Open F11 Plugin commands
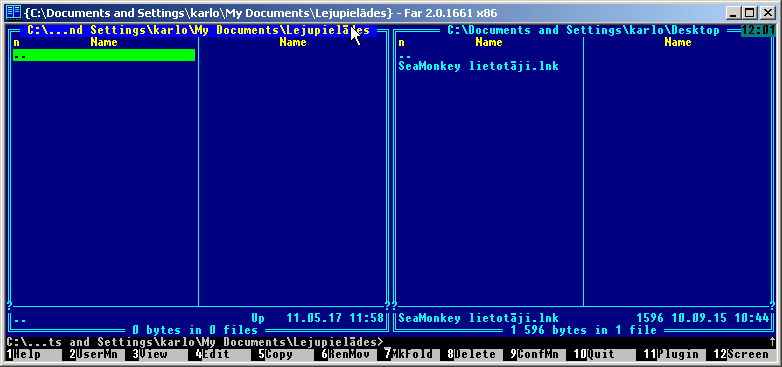Screen dimensions: 782x367 670,355
